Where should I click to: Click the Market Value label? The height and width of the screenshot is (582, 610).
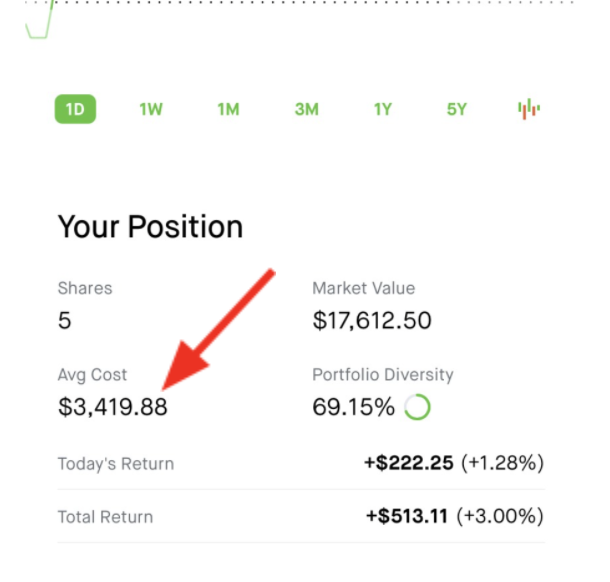362,288
